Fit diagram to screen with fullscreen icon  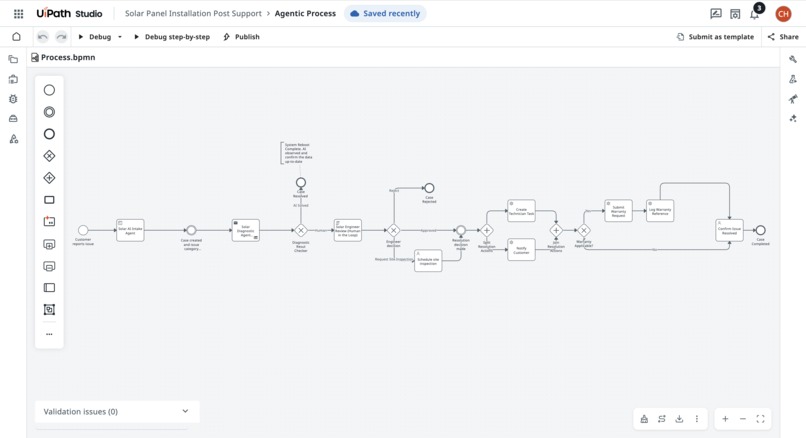coord(760,419)
